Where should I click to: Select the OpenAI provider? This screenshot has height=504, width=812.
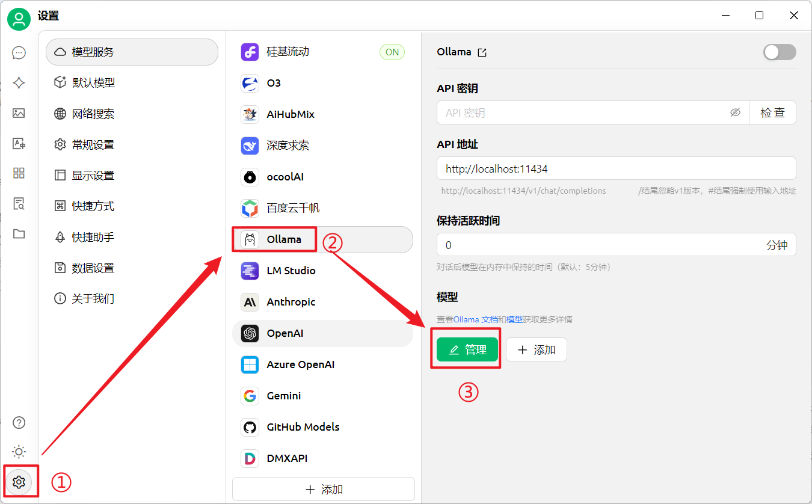(x=322, y=333)
